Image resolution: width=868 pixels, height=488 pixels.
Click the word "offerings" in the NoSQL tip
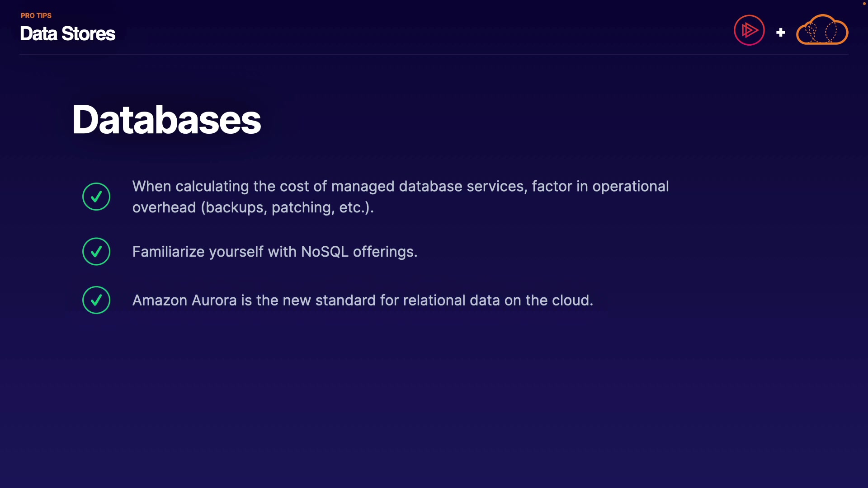point(383,252)
